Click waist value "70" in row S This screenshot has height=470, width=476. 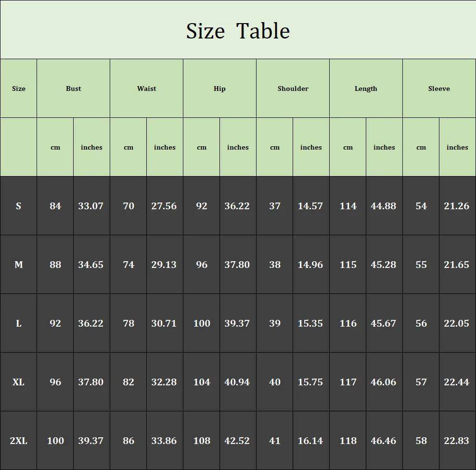click(x=129, y=206)
